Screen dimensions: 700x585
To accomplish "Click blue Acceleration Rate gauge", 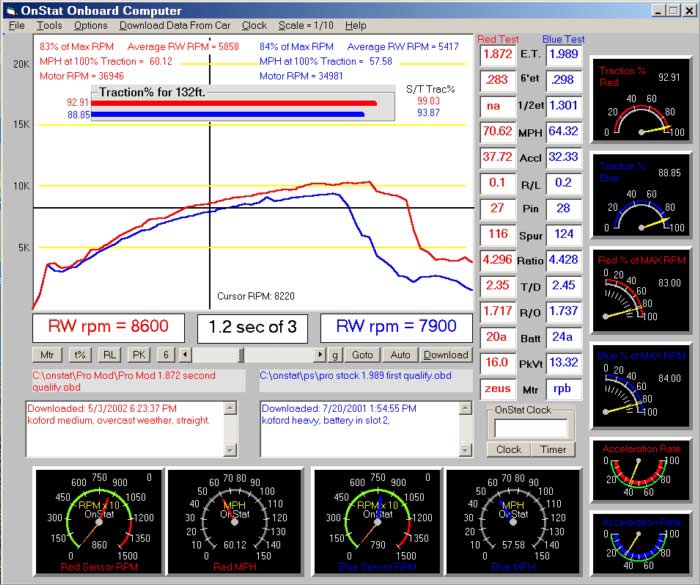I will coord(641,544).
